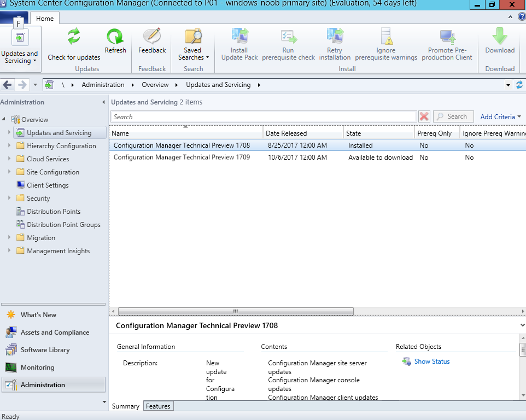Click the Software Library workspace icon
Viewport: 526px width, 420px height.
click(x=11, y=349)
